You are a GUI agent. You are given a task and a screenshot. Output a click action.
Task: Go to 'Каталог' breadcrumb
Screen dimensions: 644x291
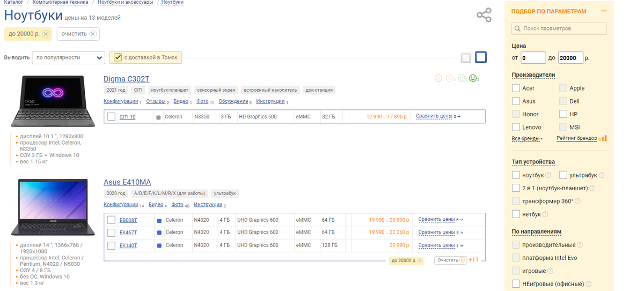pyautogui.click(x=13, y=3)
